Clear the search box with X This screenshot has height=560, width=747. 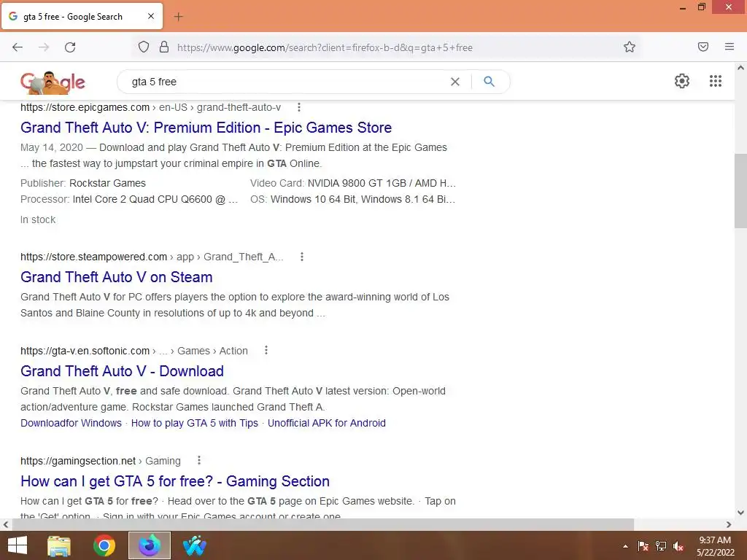click(x=455, y=82)
